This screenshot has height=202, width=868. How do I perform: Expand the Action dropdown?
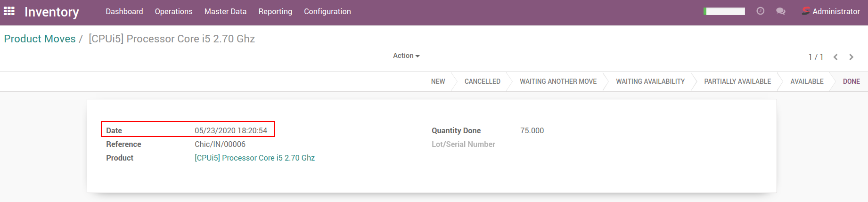406,56
